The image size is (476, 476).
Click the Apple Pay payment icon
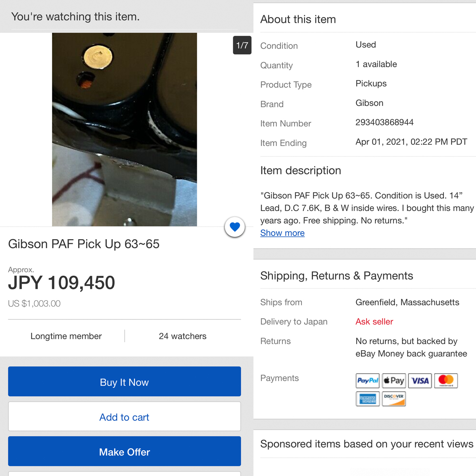pos(394,381)
